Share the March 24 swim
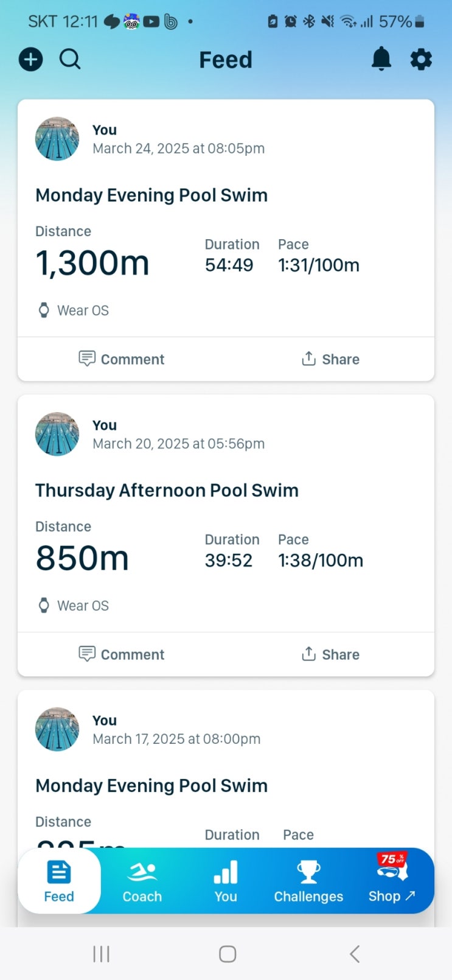The image size is (452, 980). [x=330, y=359]
